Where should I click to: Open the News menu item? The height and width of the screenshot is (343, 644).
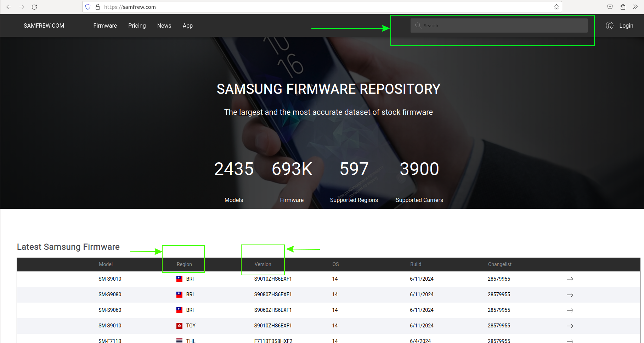pyautogui.click(x=164, y=26)
